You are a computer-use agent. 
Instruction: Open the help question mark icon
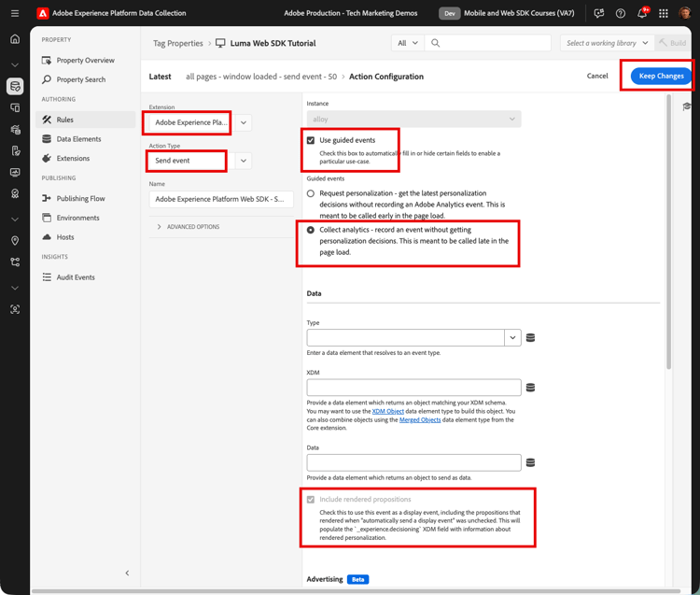pos(620,13)
